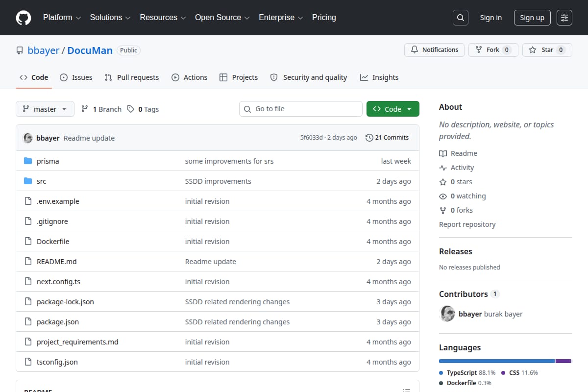Click bbayer's avatar in latest commit row

tap(28, 138)
